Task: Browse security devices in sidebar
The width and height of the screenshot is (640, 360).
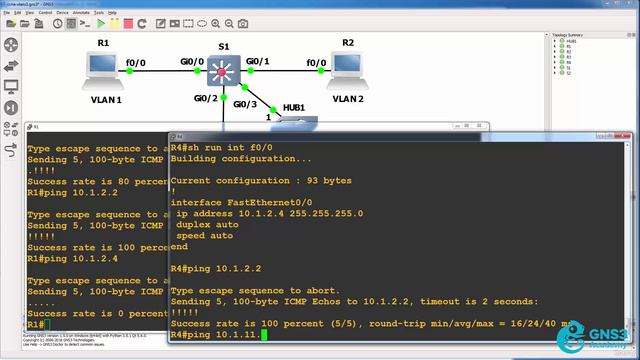Action: (11, 108)
